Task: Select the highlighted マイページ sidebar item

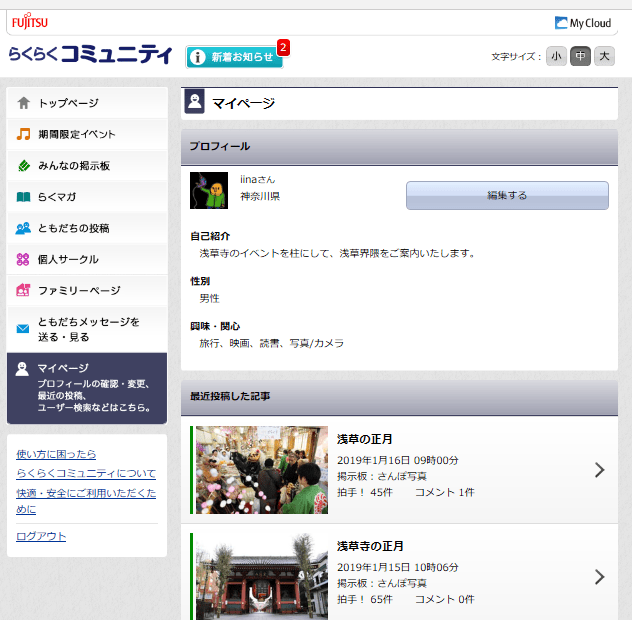Action: 87,388
